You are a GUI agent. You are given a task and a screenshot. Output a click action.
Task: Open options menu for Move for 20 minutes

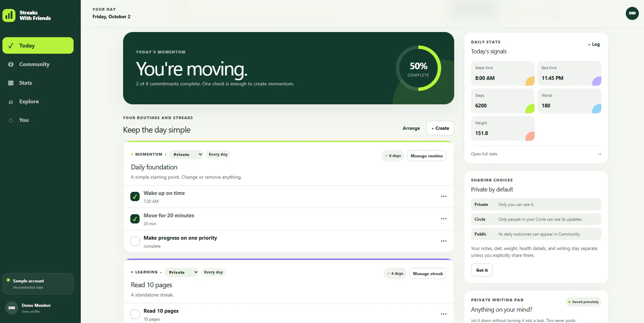tap(444, 219)
